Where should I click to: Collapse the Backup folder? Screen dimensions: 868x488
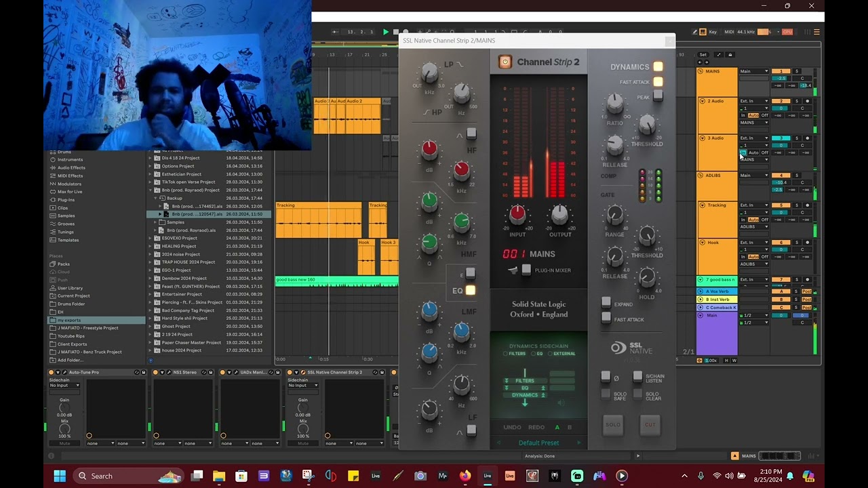point(157,198)
